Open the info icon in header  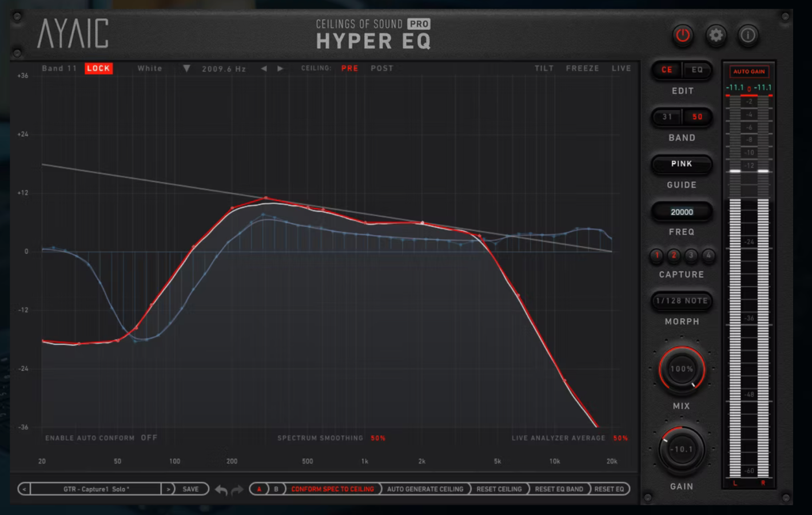pyautogui.click(x=748, y=35)
